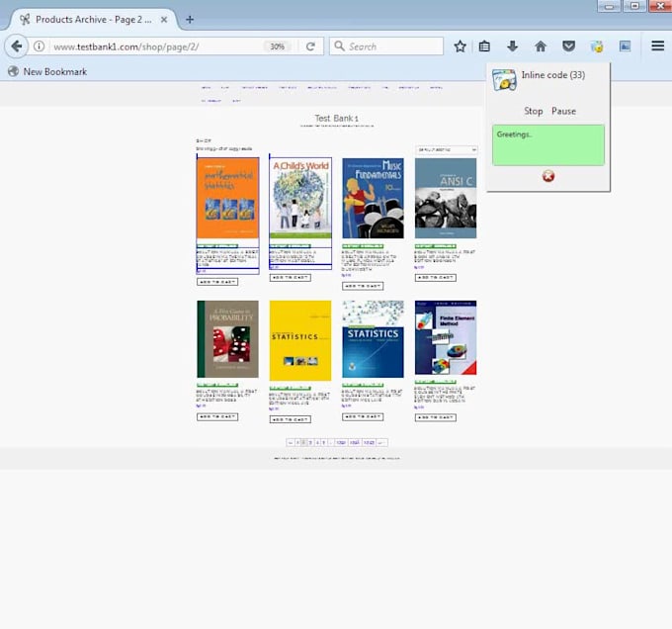672x629 pixels.
Task: Click the Test Bank 1 site title
Action: (336, 118)
